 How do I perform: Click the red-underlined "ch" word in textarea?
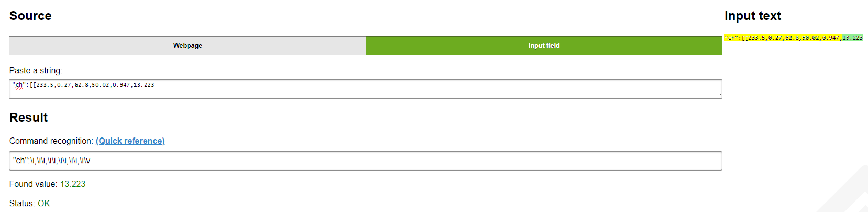pos(19,85)
